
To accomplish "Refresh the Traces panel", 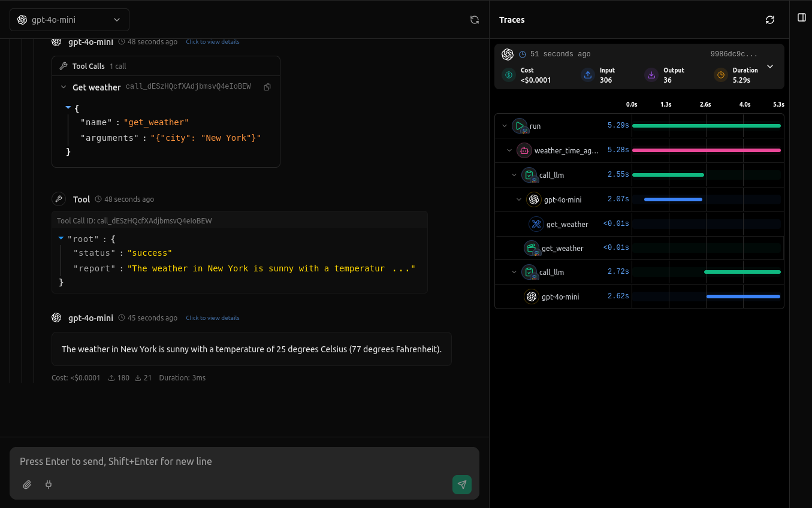I will [769, 19].
